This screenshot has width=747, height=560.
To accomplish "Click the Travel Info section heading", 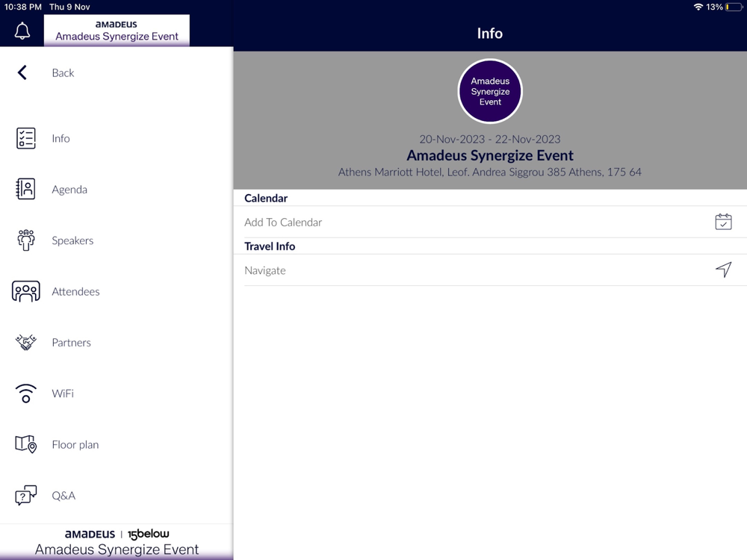I will (270, 246).
